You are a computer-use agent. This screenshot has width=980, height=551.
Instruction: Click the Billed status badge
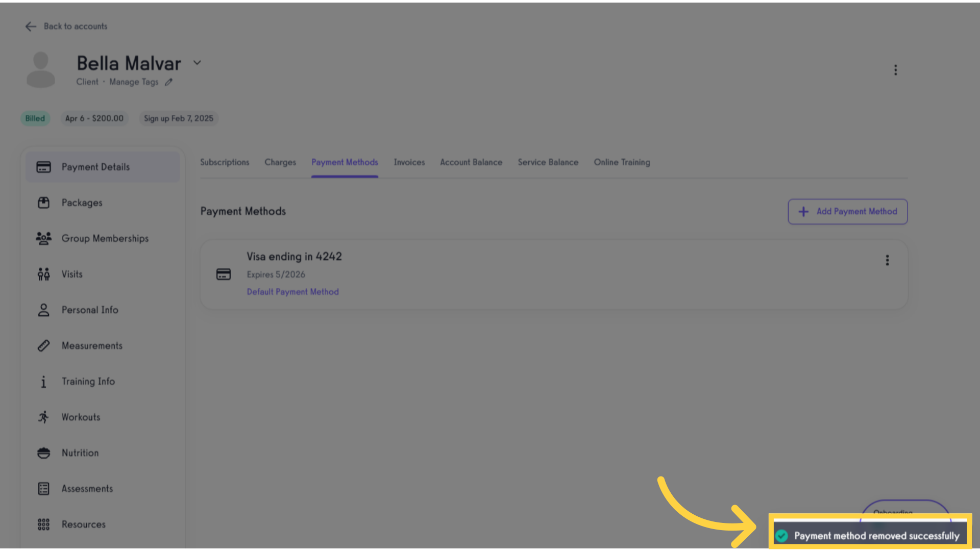tap(35, 118)
